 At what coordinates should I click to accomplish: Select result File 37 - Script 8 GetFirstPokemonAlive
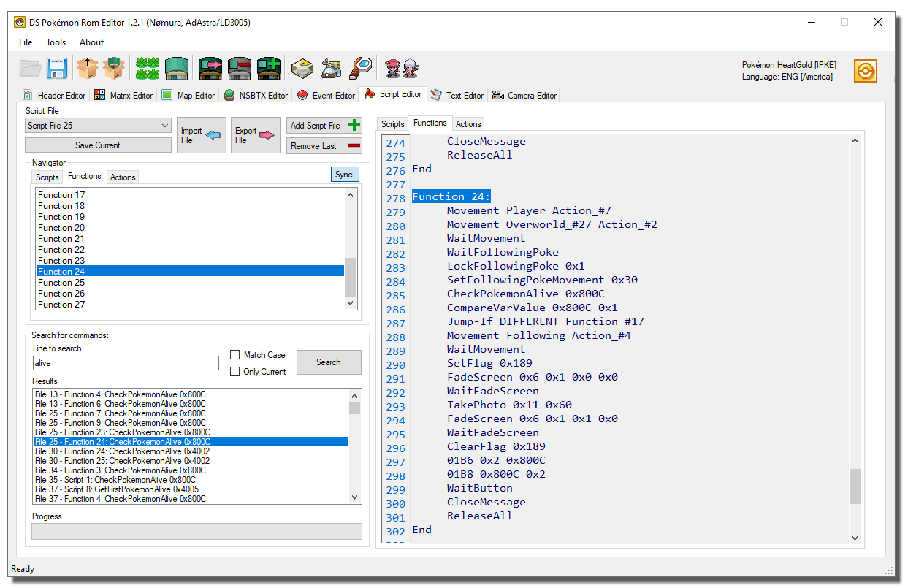pos(191,489)
